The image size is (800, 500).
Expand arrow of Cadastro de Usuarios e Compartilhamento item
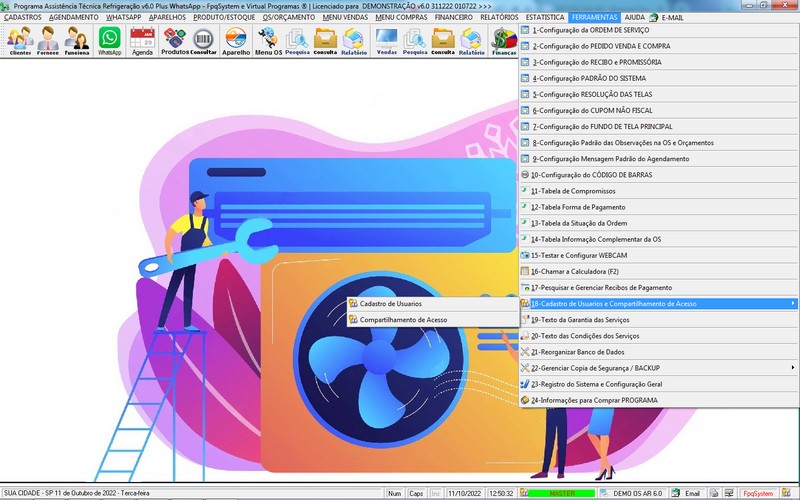pos(792,303)
